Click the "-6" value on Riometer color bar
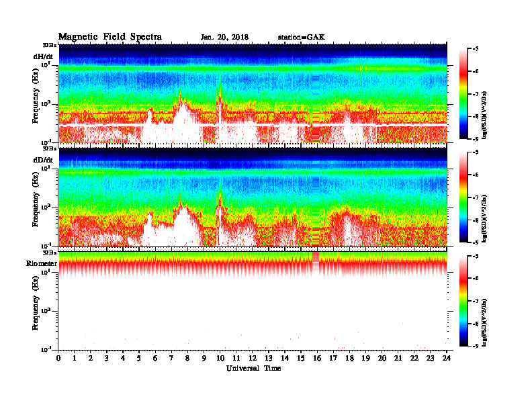This screenshot has width=532, height=411. (475, 279)
